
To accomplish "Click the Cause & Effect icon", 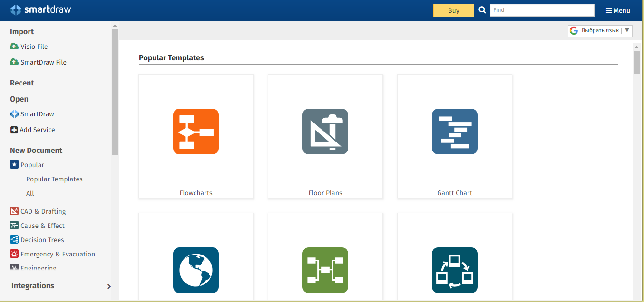I will click(x=14, y=226).
